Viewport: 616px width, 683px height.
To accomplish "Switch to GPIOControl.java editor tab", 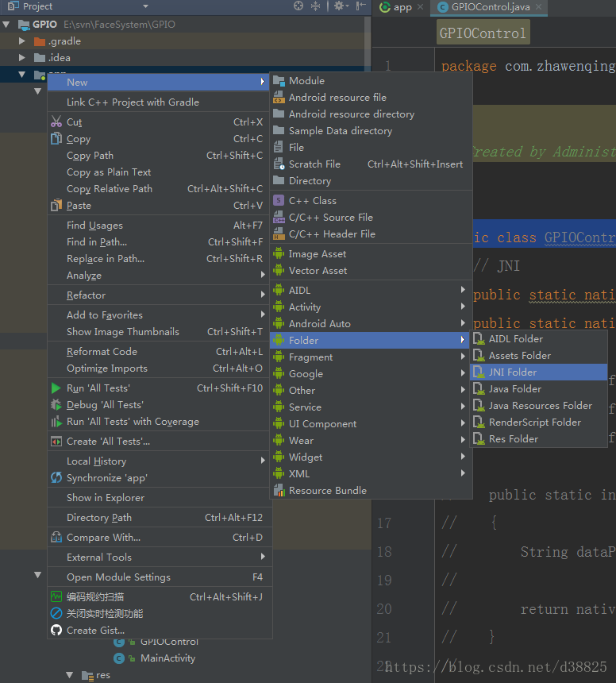I will tap(491, 7).
